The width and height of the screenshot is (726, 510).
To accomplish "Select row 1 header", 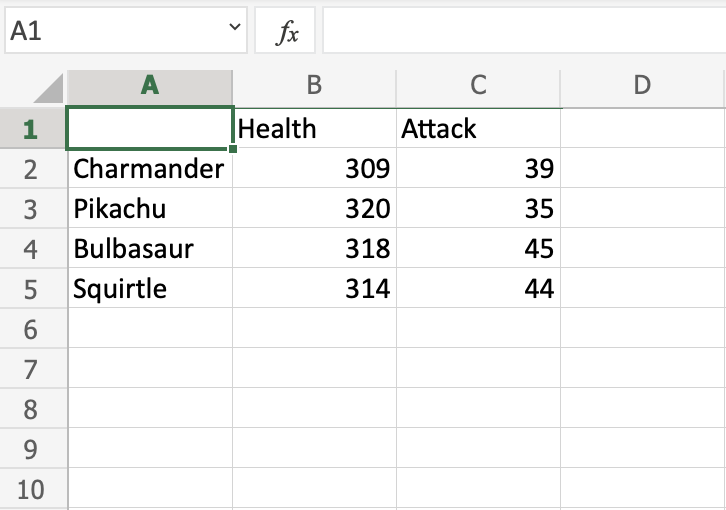I will click(x=30, y=129).
